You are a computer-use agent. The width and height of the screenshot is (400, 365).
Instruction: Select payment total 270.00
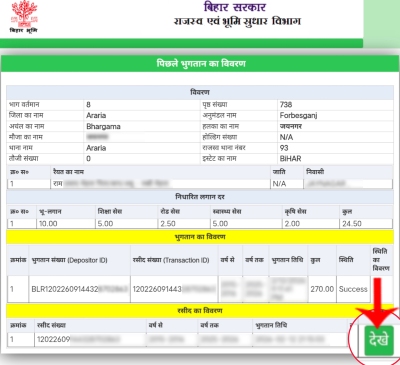[x=322, y=289]
